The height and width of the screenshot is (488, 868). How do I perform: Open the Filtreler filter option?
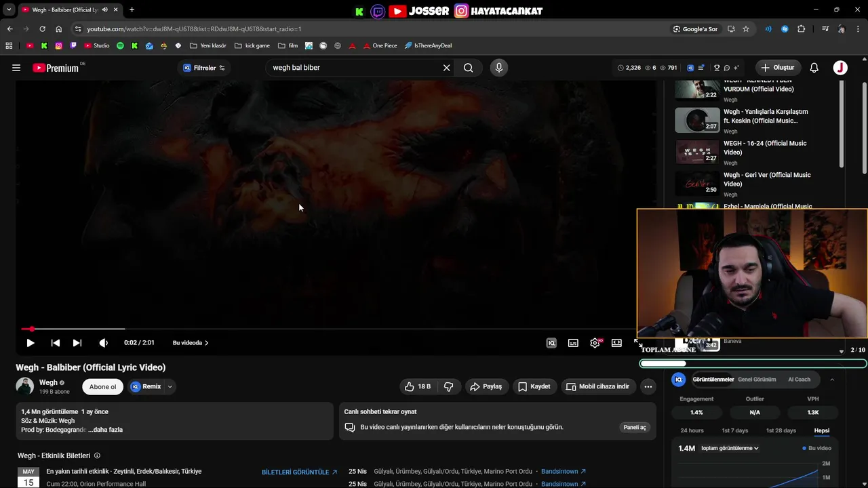(x=204, y=68)
